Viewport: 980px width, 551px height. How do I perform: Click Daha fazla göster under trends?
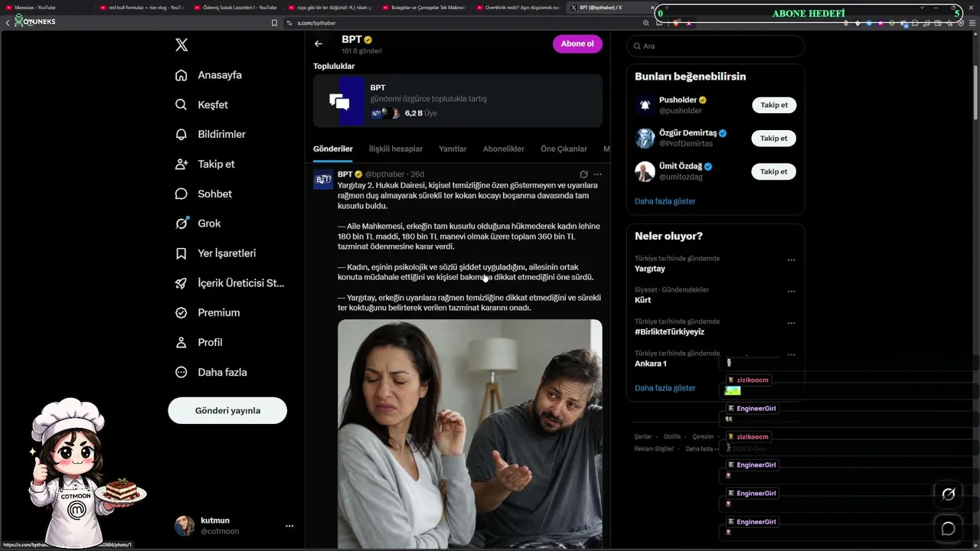tap(665, 388)
